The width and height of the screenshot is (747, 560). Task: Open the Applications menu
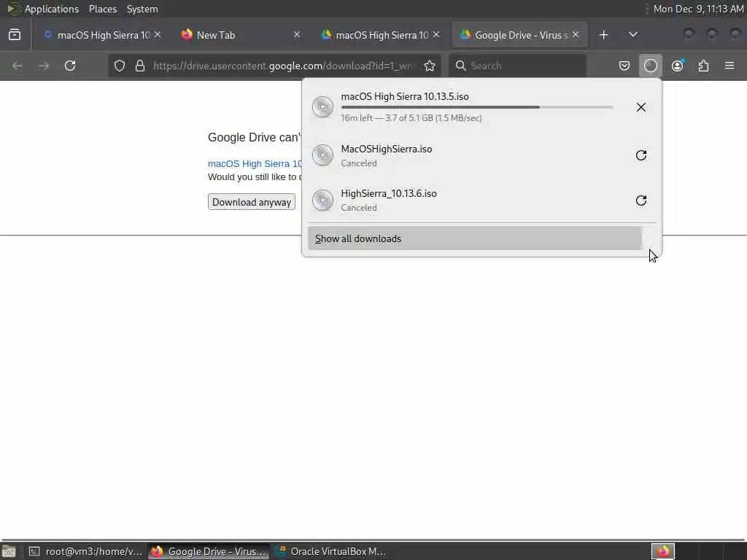52,9
